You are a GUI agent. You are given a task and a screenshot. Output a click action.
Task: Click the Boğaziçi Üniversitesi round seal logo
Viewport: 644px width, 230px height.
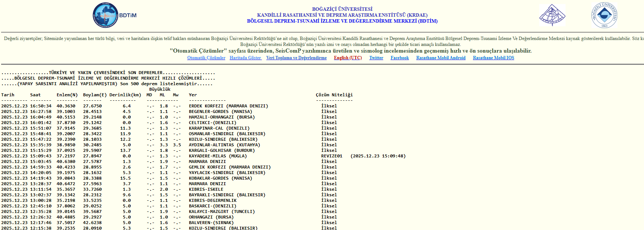[x=604, y=15]
